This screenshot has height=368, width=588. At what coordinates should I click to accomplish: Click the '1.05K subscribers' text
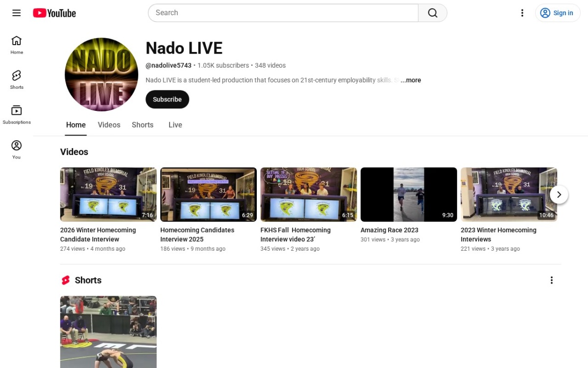coord(223,65)
